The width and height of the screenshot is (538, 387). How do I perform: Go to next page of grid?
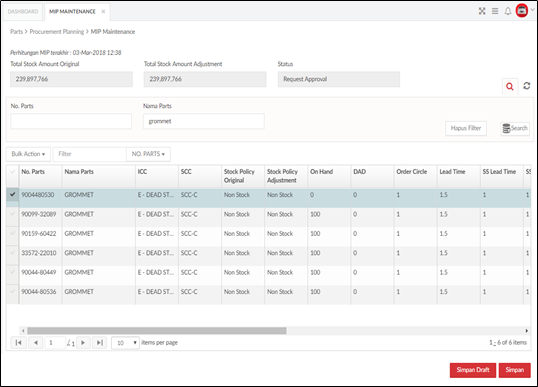83,342
